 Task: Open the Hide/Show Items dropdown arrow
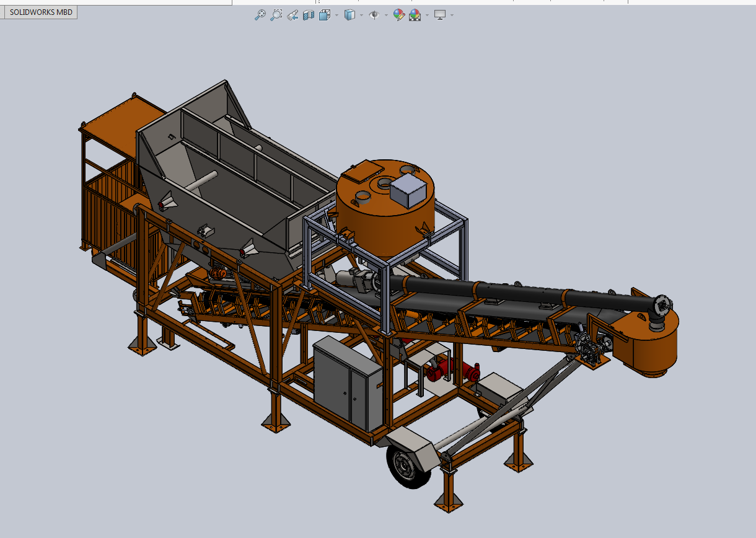[x=386, y=15]
